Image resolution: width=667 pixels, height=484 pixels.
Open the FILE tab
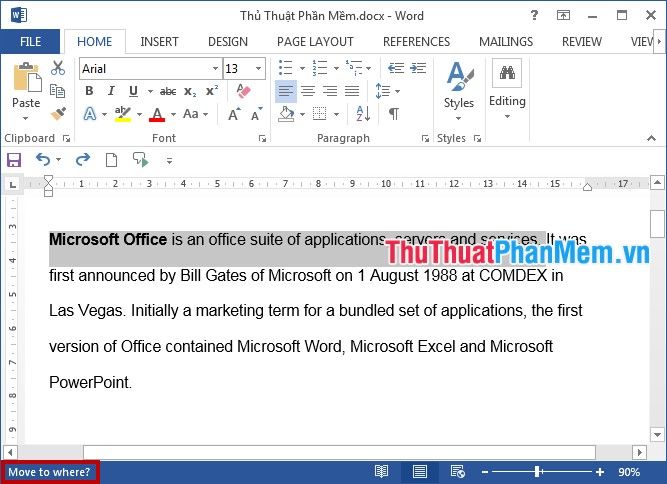point(30,42)
